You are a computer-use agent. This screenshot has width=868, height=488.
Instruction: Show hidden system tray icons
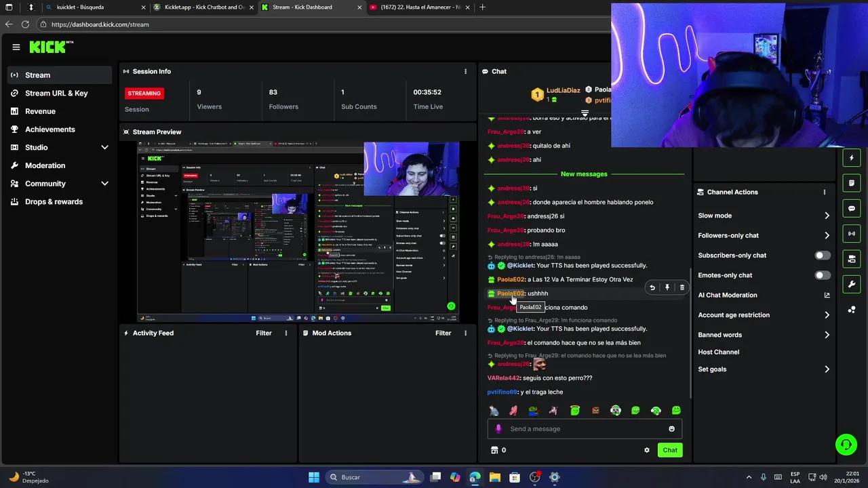[x=749, y=477]
